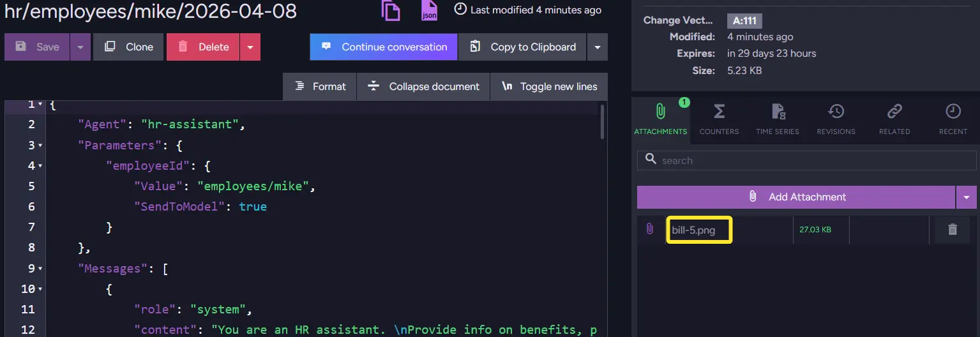The height and width of the screenshot is (337, 980).
Task: Toggle new lines in the editor
Action: point(549,87)
